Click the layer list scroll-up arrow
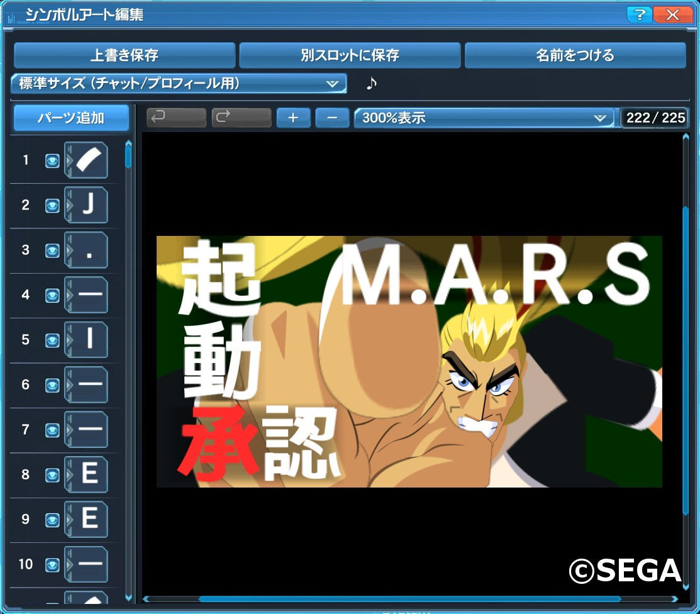700x614 pixels. 128,143
